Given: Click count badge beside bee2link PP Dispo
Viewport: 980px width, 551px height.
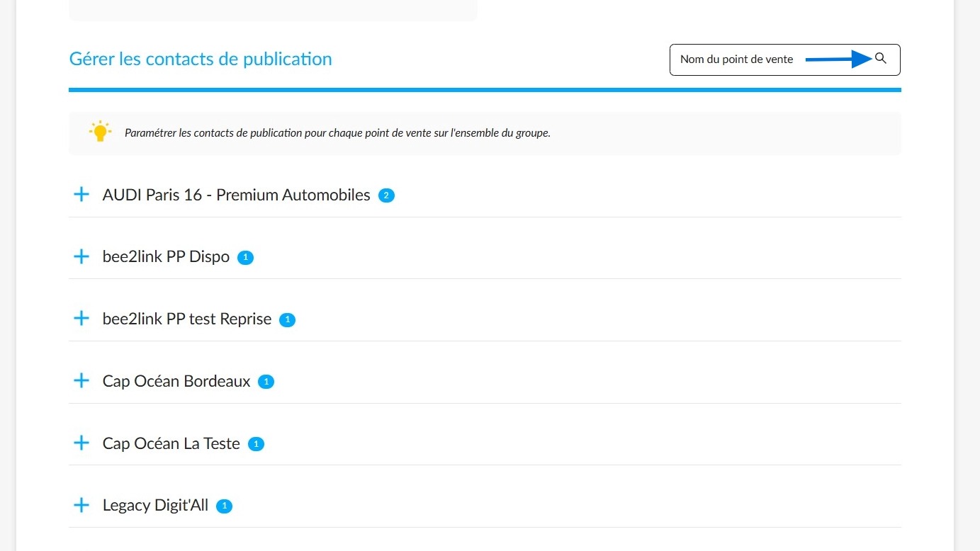Looking at the screenshot, I should click(245, 258).
